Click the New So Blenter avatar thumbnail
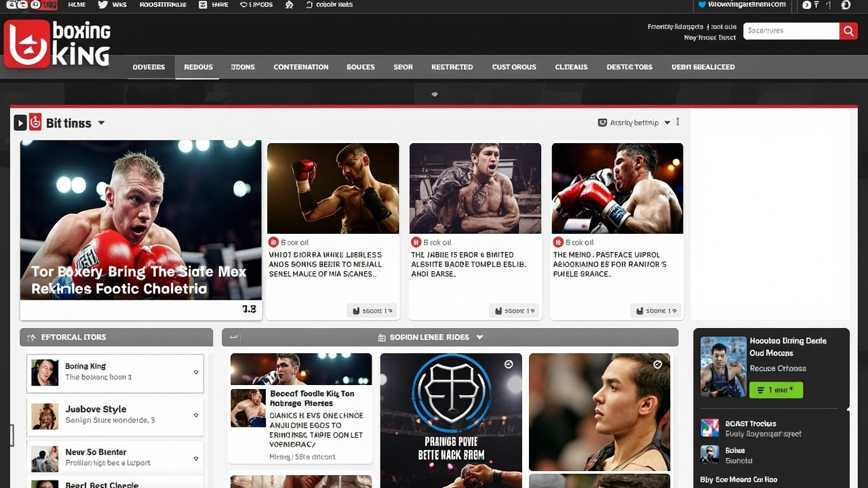This screenshot has height=488, width=868. pyautogui.click(x=45, y=459)
